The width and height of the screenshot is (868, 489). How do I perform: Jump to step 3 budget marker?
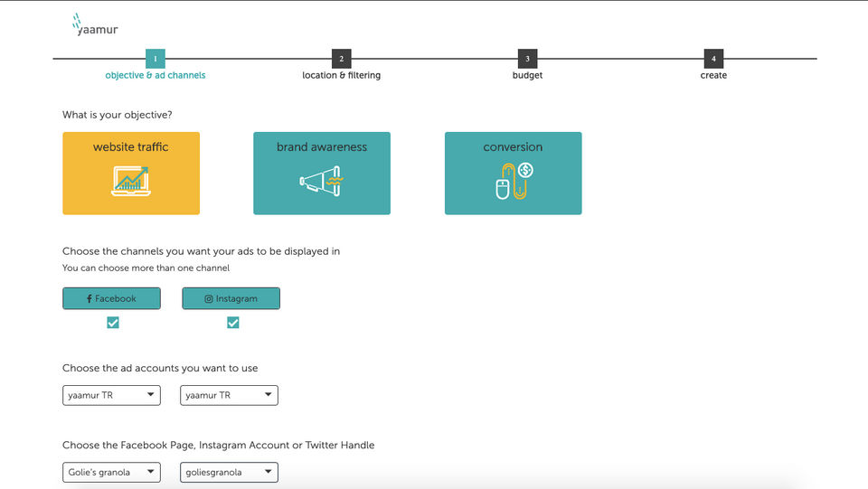click(x=527, y=59)
